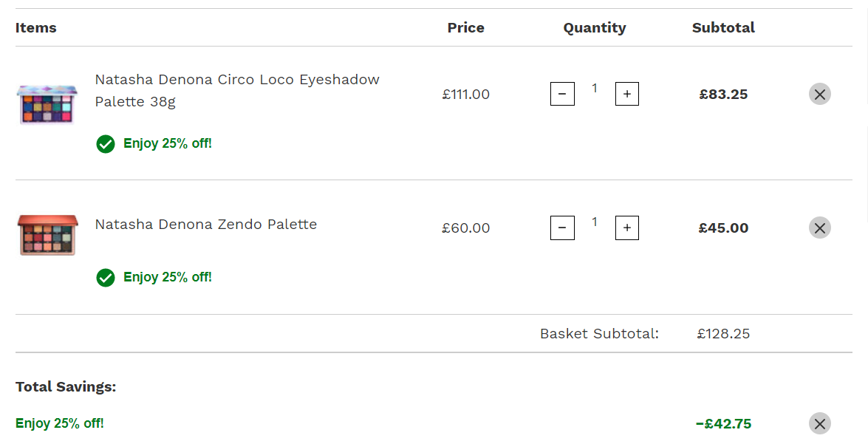868x444 pixels.
Task: Decrease quantity of Circo Loco Eyeshadow Palette
Action: click(562, 94)
